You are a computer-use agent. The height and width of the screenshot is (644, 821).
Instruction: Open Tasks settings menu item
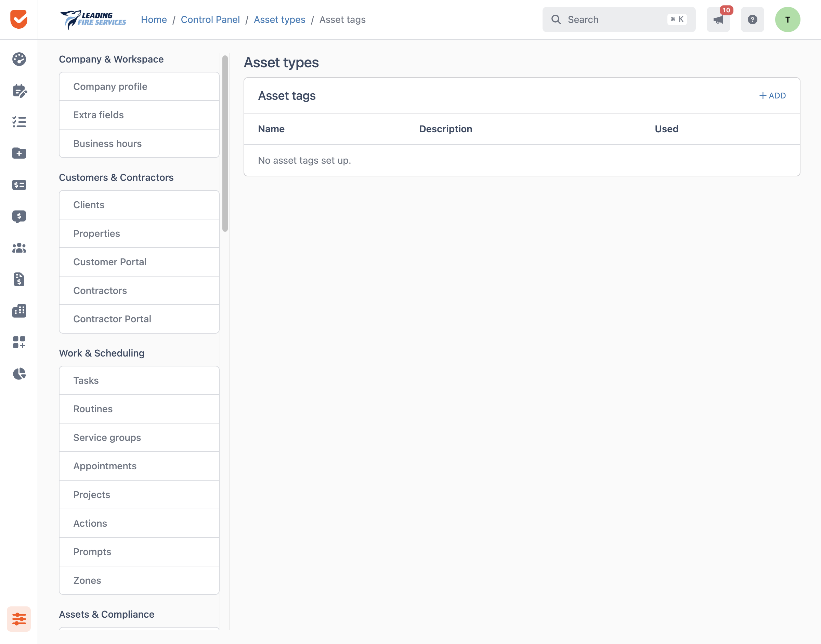(139, 380)
